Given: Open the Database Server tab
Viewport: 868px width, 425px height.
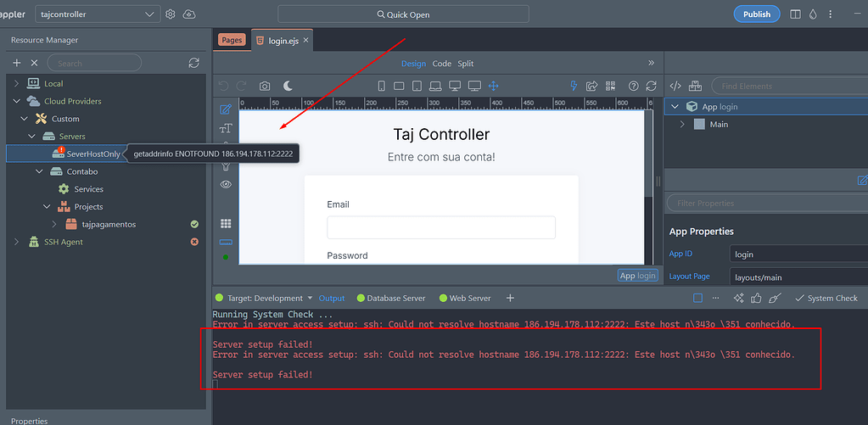Looking at the screenshot, I should tap(391, 299).
